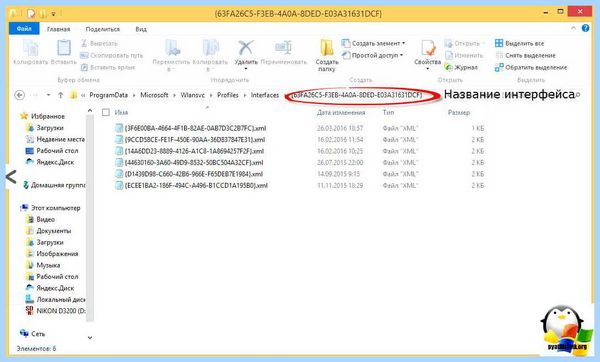Screen dimensions: 600x362
Task: Click the Копировать ribbon icon in clipboard group
Action: tap(30, 49)
